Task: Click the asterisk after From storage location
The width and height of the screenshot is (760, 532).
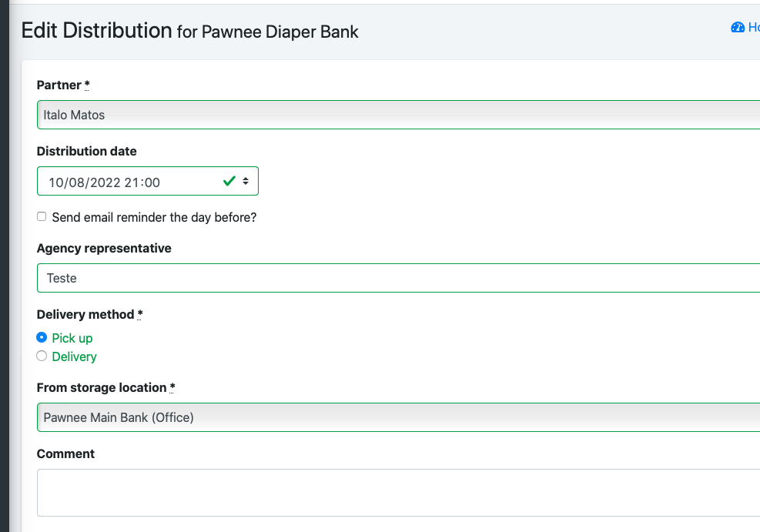Action: [x=172, y=388]
